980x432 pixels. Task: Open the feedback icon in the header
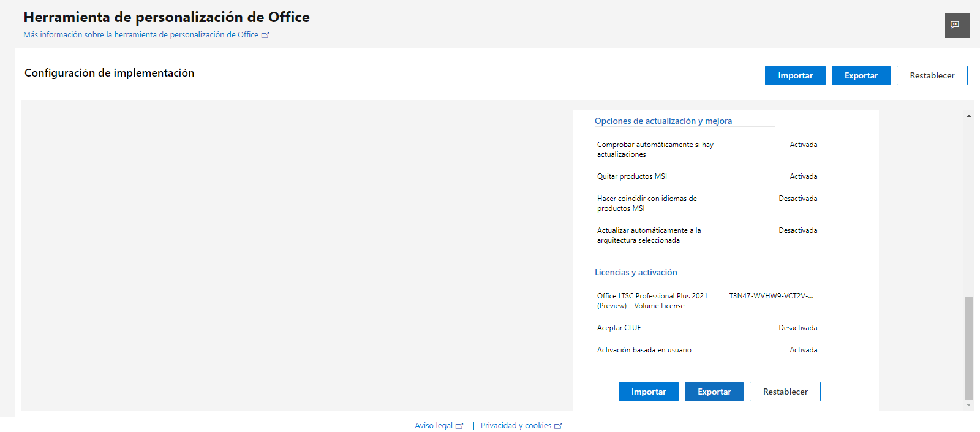(957, 25)
